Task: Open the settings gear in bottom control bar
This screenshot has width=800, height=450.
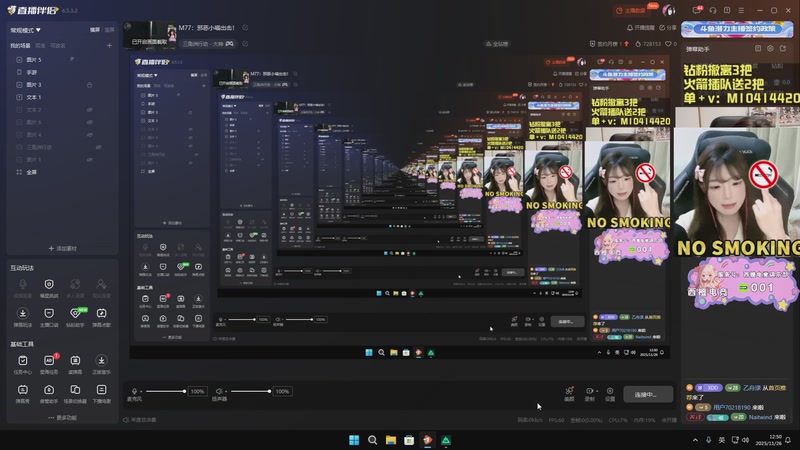Action: click(610, 391)
